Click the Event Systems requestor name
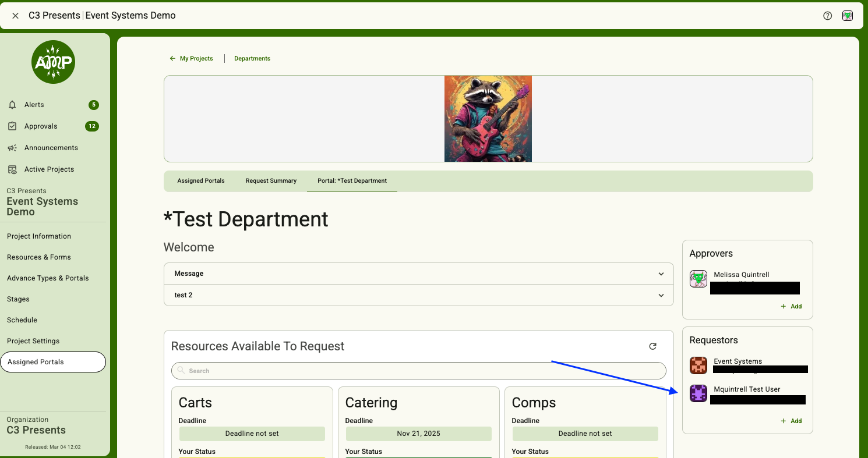This screenshot has height=458, width=868. pyautogui.click(x=738, y=361)
